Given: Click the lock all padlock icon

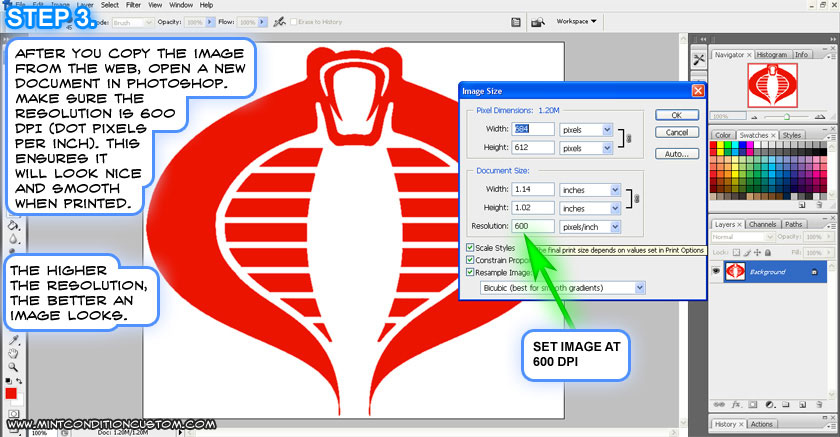Looking at the screenshot, I should [768, 252].
